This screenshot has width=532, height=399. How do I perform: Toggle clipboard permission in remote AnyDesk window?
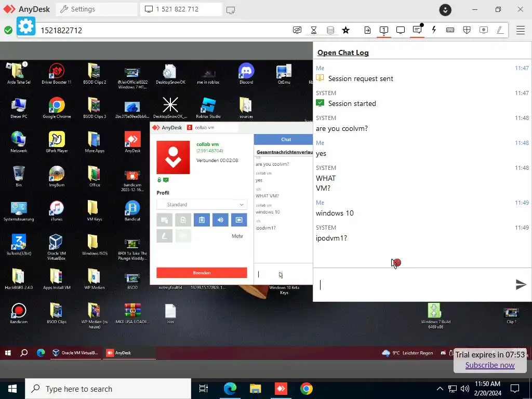coord(202,220)
